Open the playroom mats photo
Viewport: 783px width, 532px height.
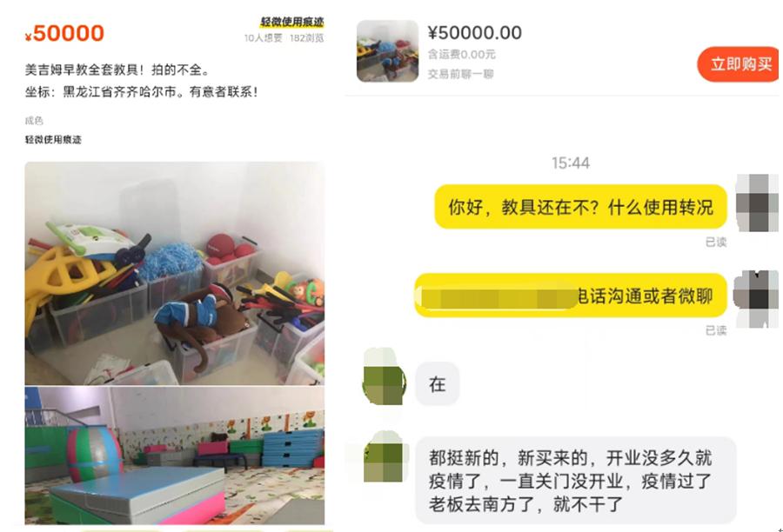[175, 456]
